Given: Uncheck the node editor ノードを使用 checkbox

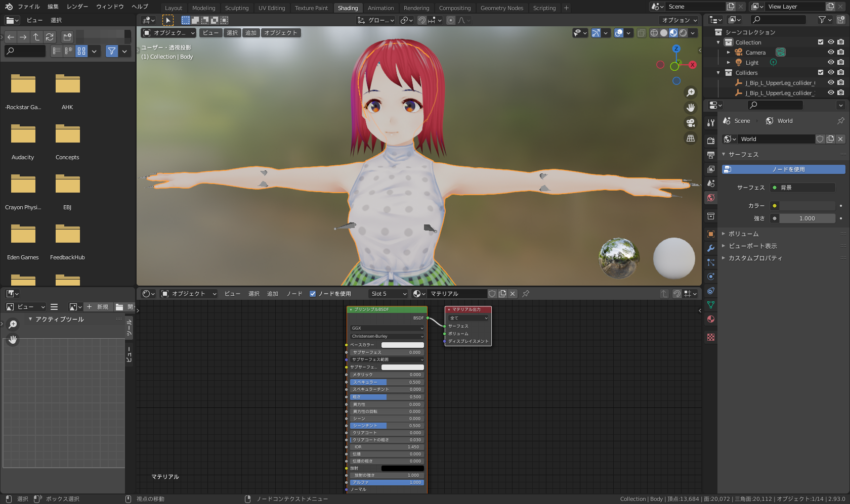Looking at the screenshot, I should coord(313,294).
